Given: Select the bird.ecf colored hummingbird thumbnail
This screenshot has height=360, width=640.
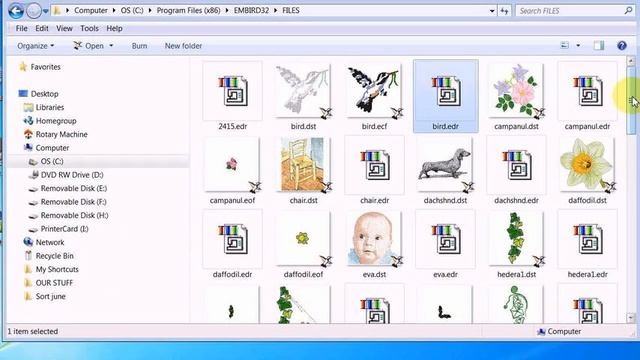Looking at the screenshot, I should pos(374,91).
